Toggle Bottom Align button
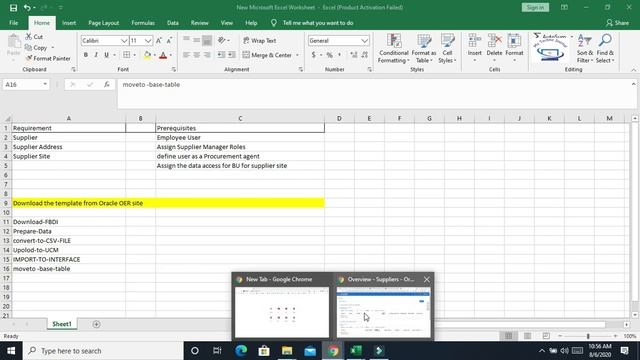The width and height of the screenshot is (640, 360). (207, 40)
